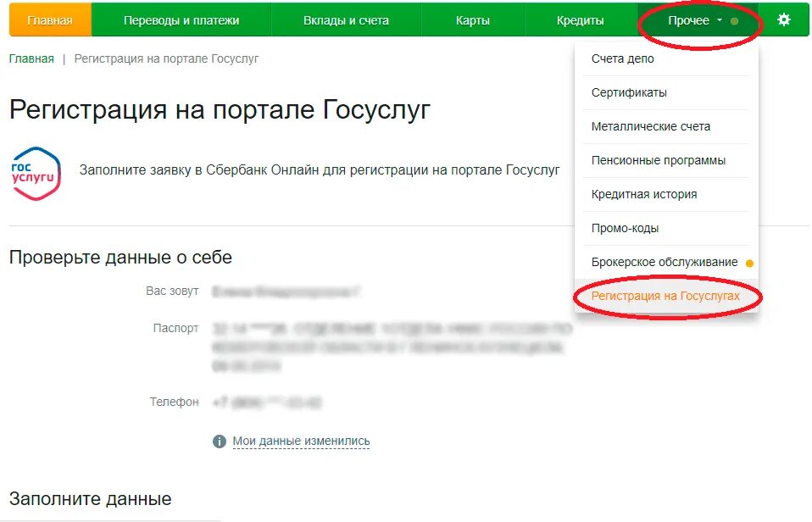This screenshot has height=522, width=812.
Task: Click the page heading "Регистрация на портале Госуслуг"
Action: [220, 110]
